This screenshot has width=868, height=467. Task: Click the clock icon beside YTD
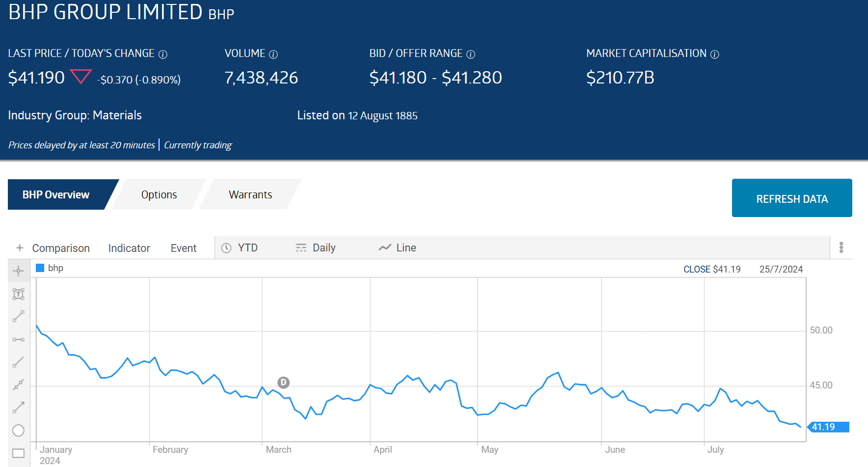pos(226,248)
